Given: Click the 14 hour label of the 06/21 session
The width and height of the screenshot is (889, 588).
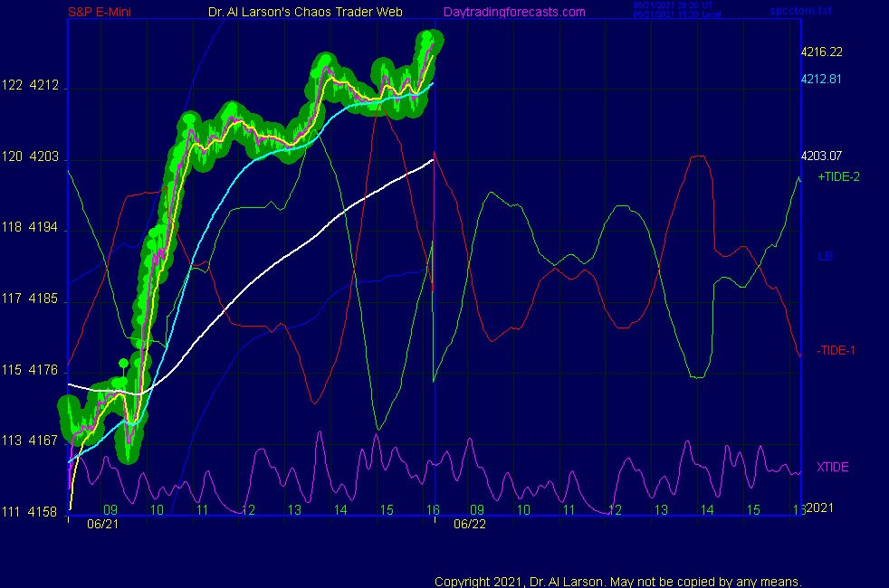Looking at the screenshot, I should [340, 510].
